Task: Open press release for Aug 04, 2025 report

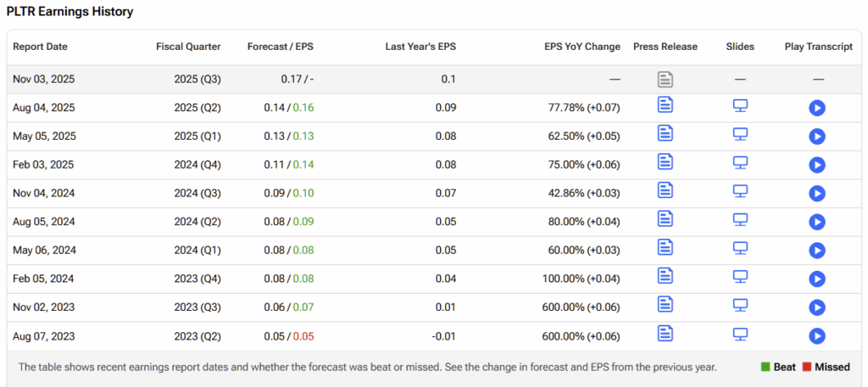Action: [665, 107]
